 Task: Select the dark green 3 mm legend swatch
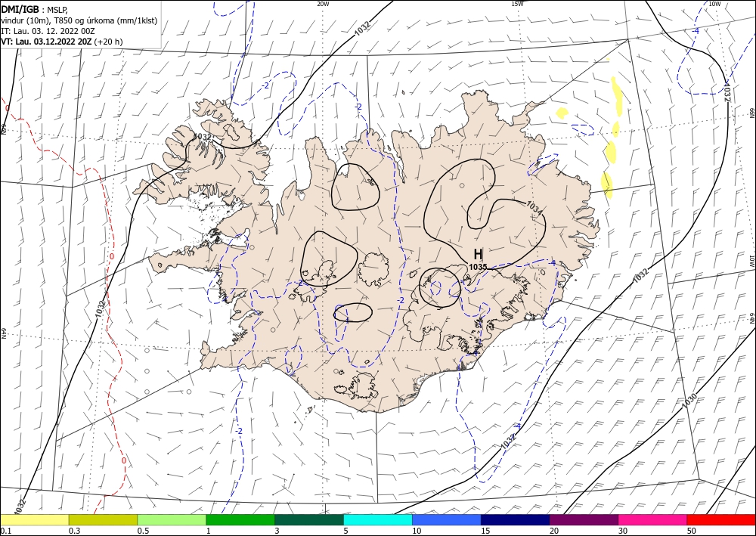click(309, 519)
